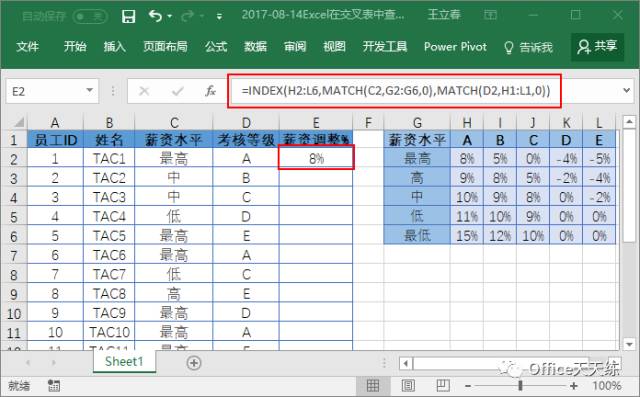Select the Sheet1 worksheet tab
Viewport: 640px width, 397px height.
124,362
